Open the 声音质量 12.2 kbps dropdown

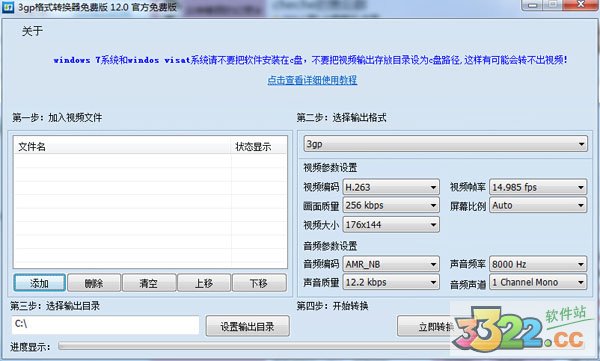pos(391,282)
